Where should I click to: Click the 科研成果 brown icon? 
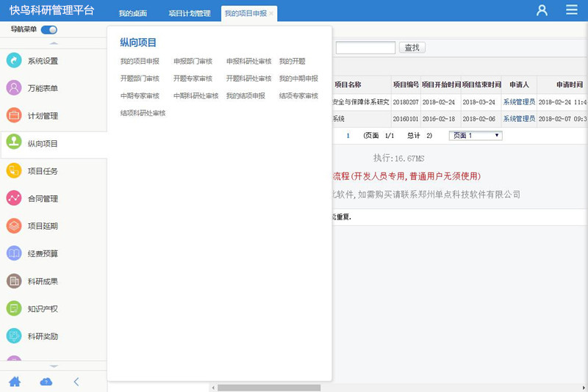point(14,281)
